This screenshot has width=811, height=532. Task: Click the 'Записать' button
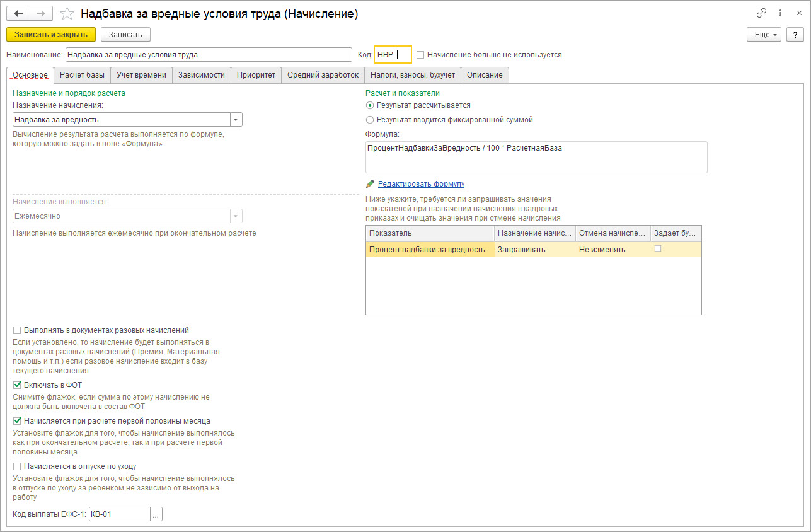point(125,35)
